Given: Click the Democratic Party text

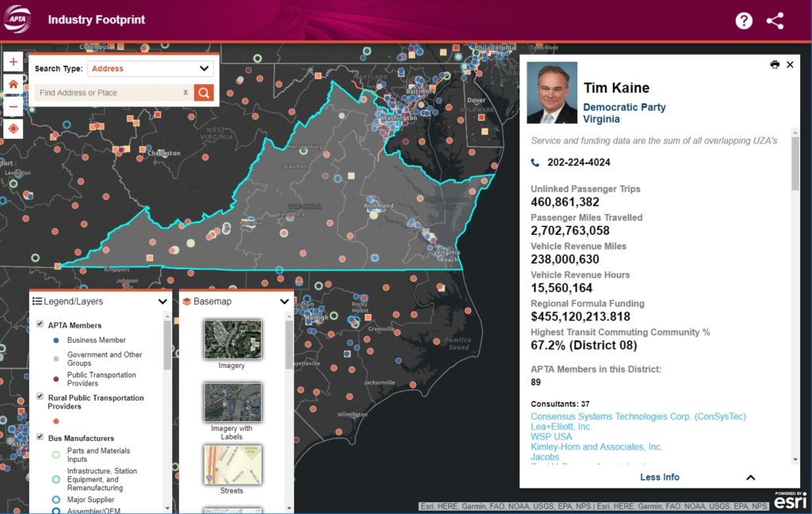Looking at the screenshot, I should coord(624,107).
